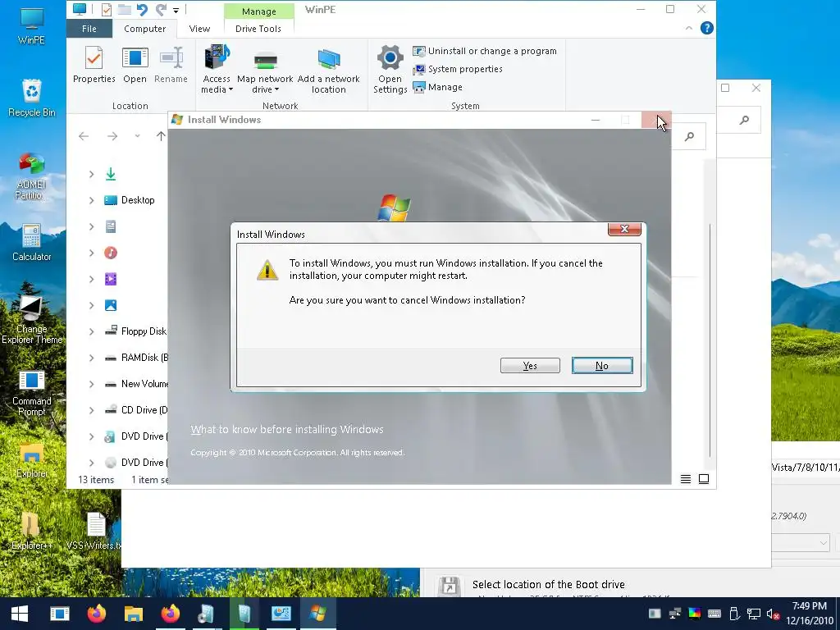This screenshot has height=630, width=840.
Task: Open the recent locations dropdown
Action: [x=137, y=136]
